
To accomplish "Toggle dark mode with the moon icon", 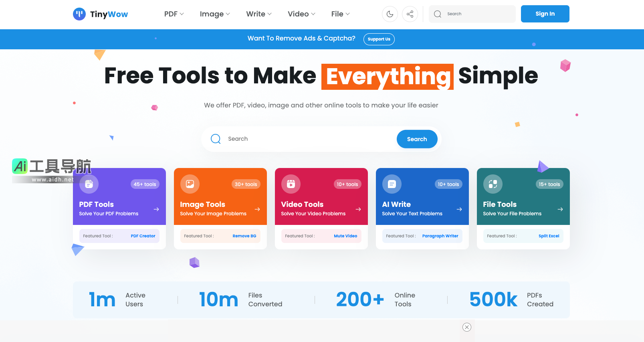I will tap(390, 14).
